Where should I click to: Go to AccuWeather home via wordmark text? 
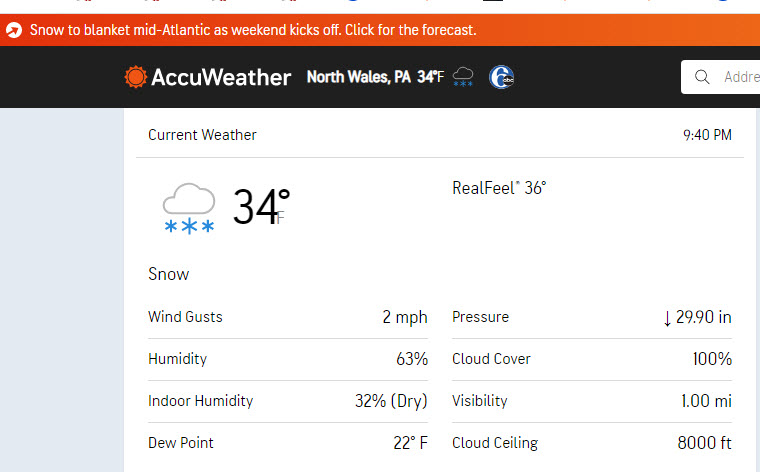[221, 77]
